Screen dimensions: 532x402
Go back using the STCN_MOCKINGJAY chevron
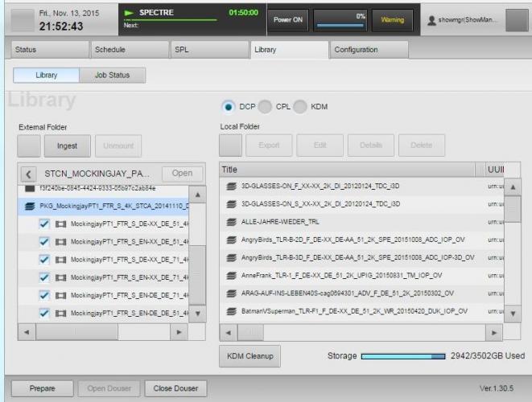pos(28,173)
